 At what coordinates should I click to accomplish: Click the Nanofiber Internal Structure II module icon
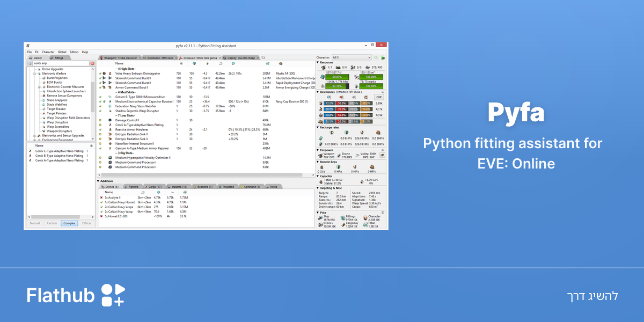point(110,144)
